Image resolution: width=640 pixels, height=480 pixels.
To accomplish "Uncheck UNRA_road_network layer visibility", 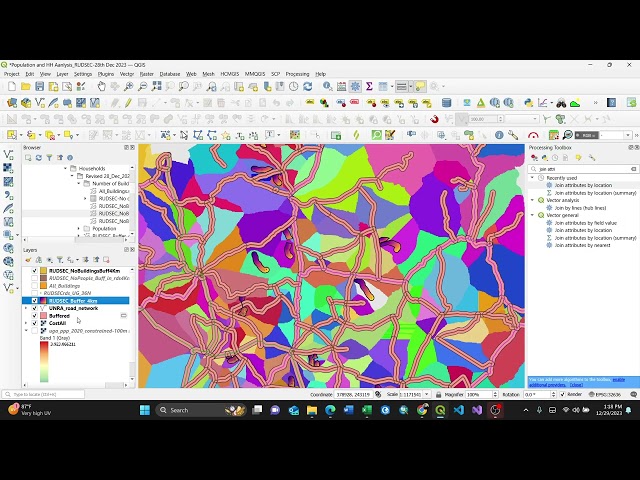I will click(x=35, y=308).
